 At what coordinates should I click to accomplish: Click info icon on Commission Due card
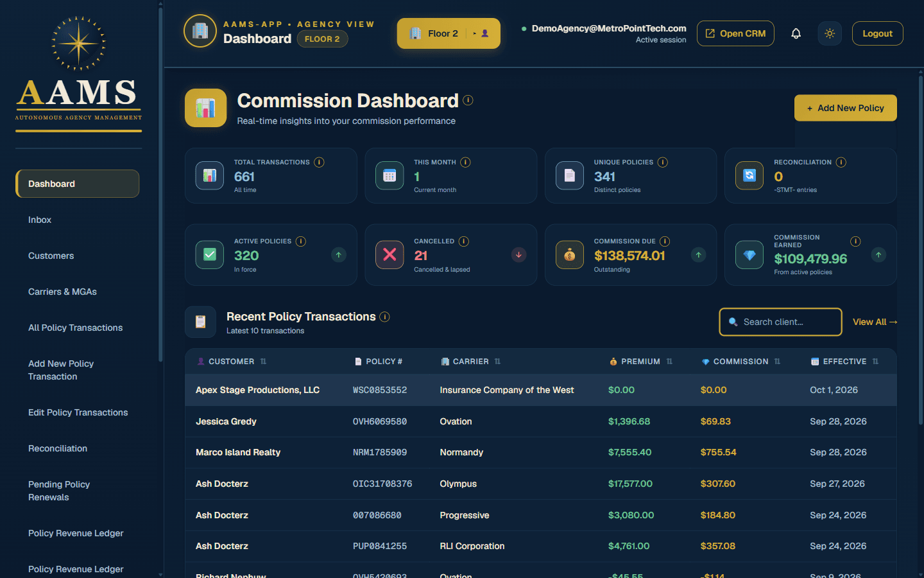pos(665,241)
